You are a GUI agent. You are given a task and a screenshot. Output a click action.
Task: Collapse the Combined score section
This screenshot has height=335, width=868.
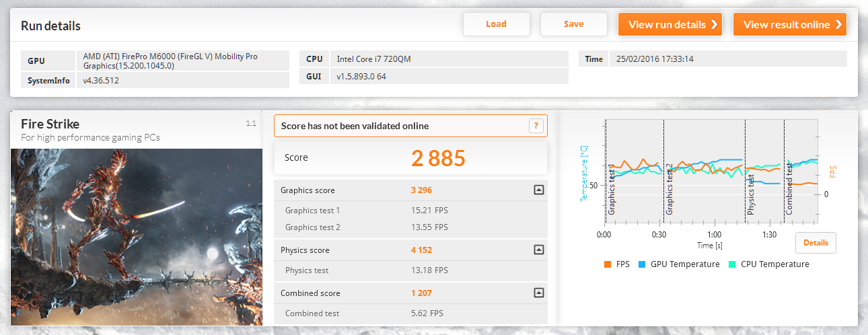[538, 293]
